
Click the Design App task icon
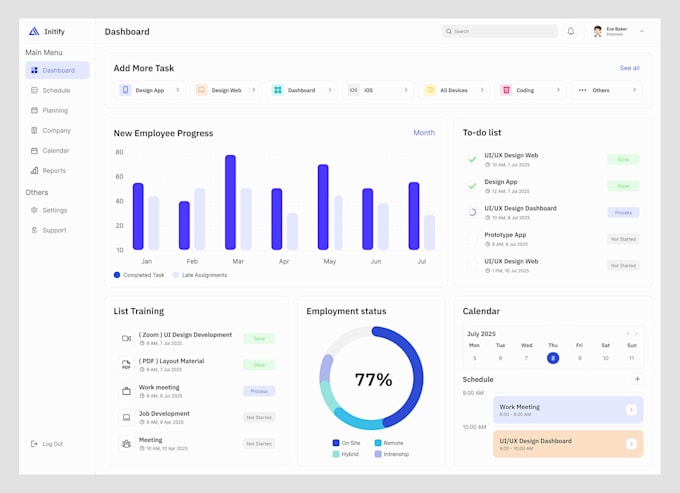[x=125, y=90]
